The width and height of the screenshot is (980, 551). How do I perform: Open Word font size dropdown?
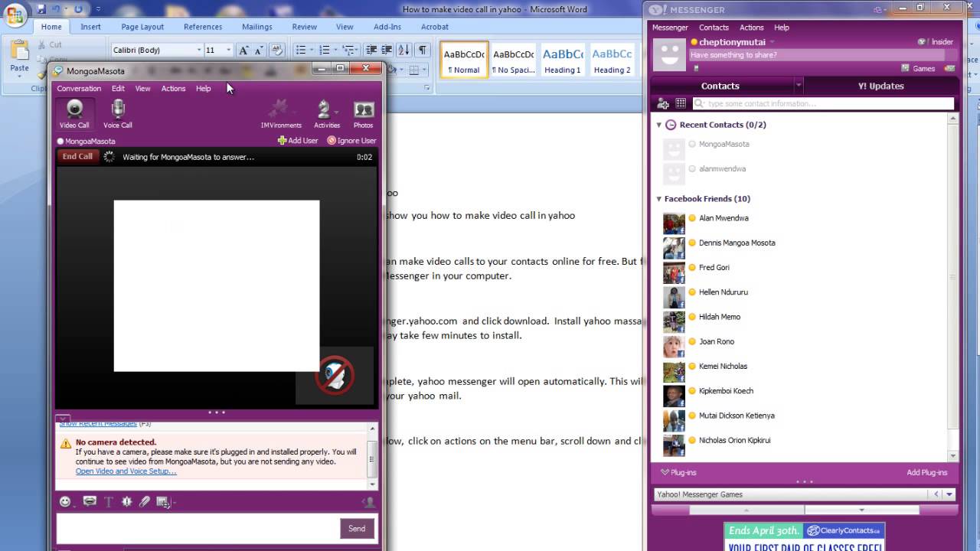click(228, 50)
